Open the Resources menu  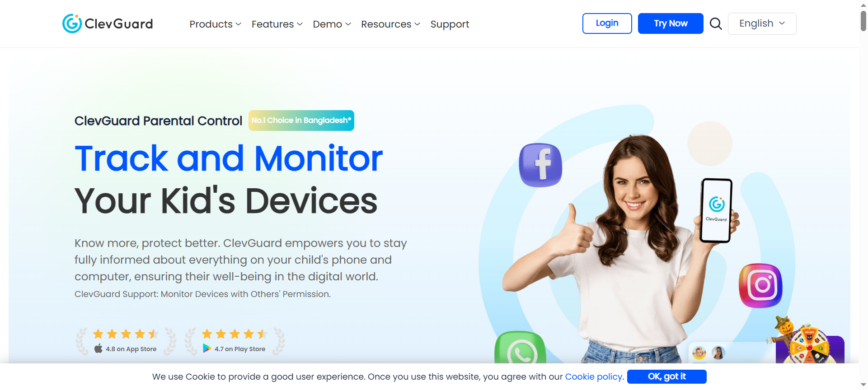(390, 24)
